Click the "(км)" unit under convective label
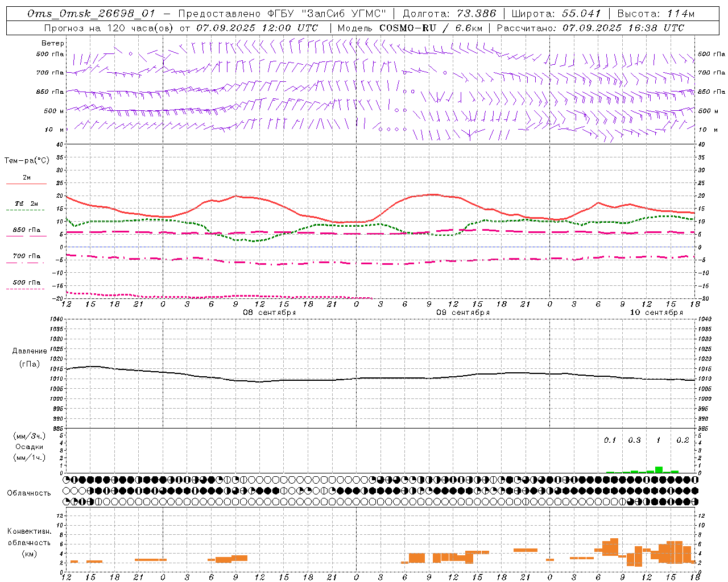 (x=30, y=554)
